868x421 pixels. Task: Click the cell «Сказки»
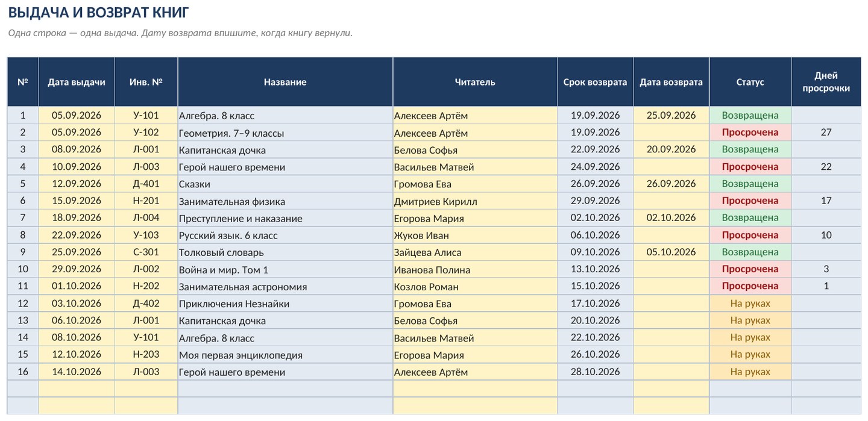tap(285, 184)
